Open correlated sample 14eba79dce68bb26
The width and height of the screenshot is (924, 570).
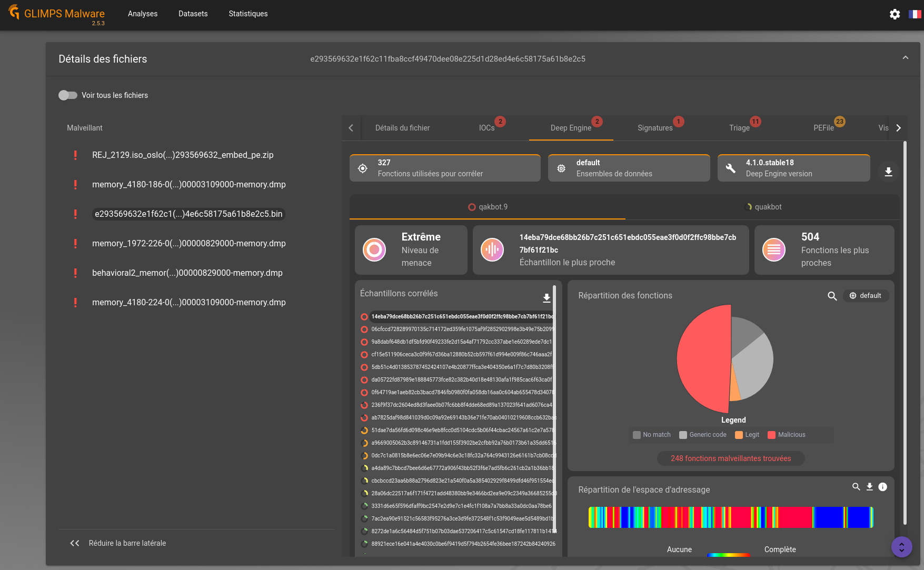click(x=462, y=317)
